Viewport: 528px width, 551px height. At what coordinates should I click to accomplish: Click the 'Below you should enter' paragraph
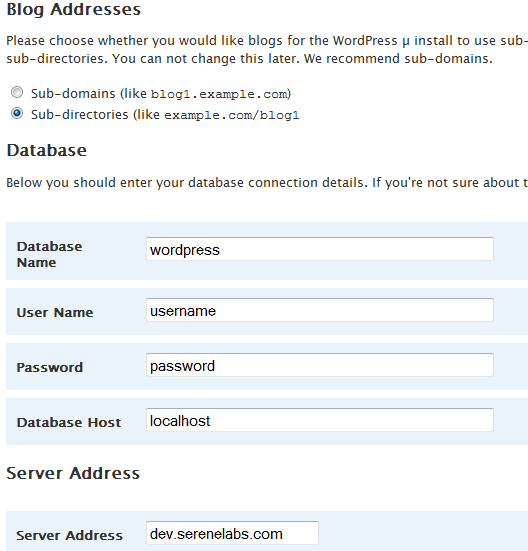pos(267,183)
